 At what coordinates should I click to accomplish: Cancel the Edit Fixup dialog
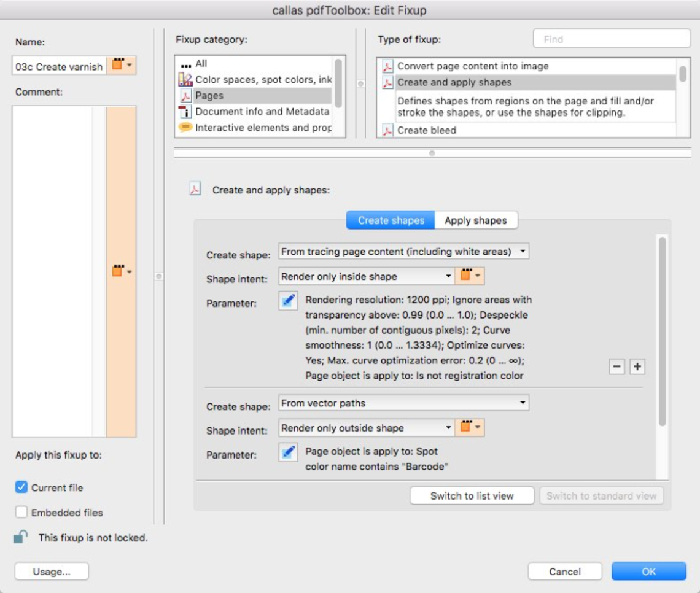565,572
